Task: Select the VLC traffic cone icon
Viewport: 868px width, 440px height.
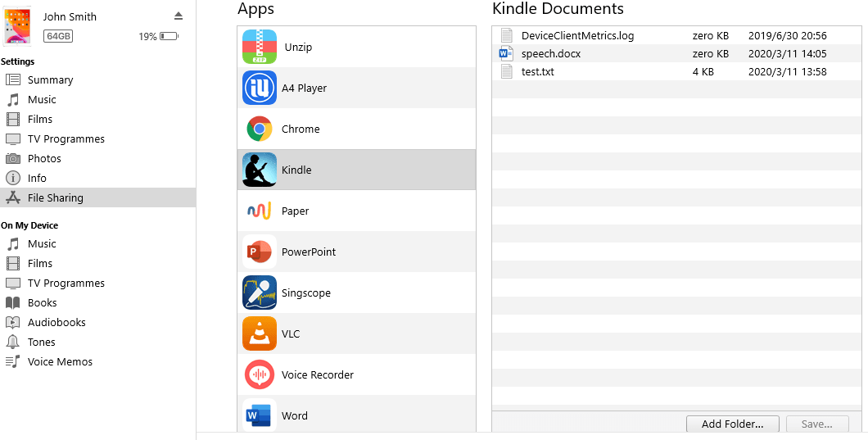Action: 260,333
